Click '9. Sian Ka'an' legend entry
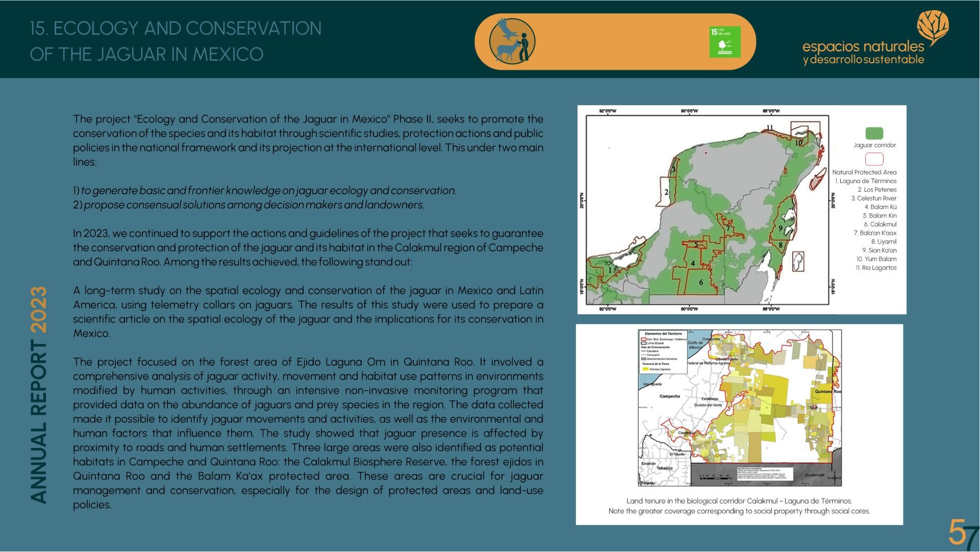Viewport: 980px width, 552px height. [880, 250]
